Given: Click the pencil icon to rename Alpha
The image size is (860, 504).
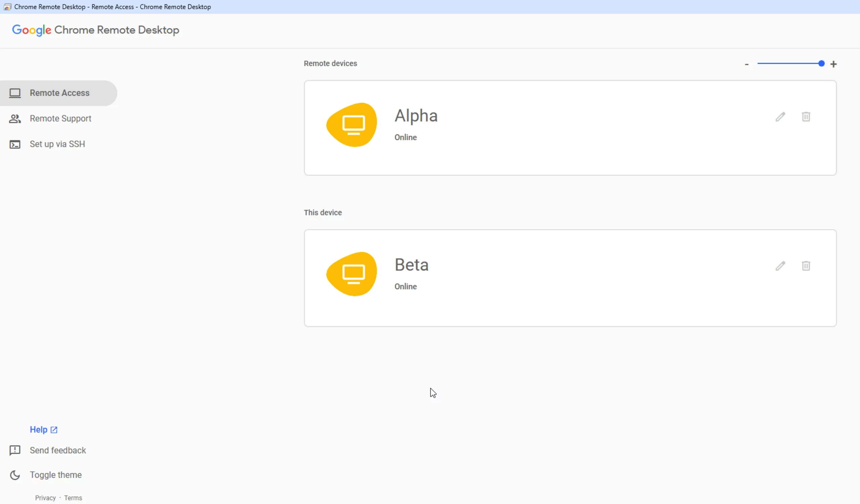Looking at the screenshot, I should 780,117.
